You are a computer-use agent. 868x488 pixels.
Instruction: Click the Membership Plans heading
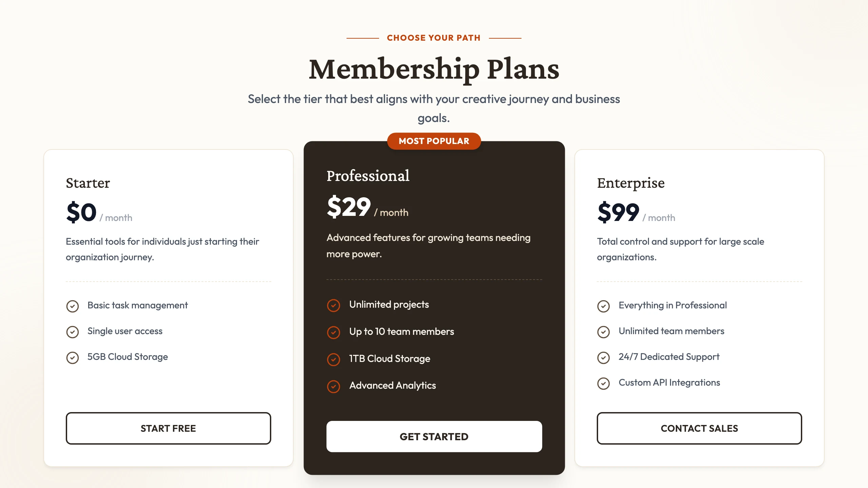(x=434, y=69)
